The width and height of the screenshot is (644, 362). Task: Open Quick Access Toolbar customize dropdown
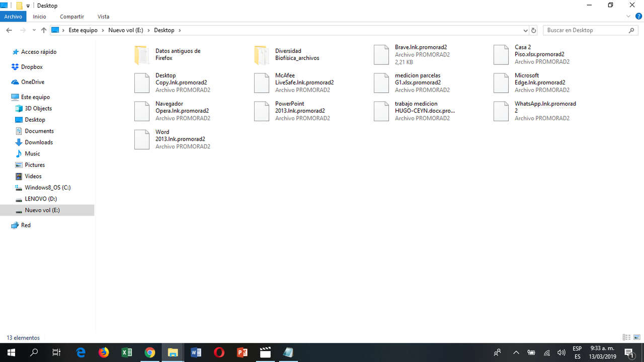click(x=27, y=6)
